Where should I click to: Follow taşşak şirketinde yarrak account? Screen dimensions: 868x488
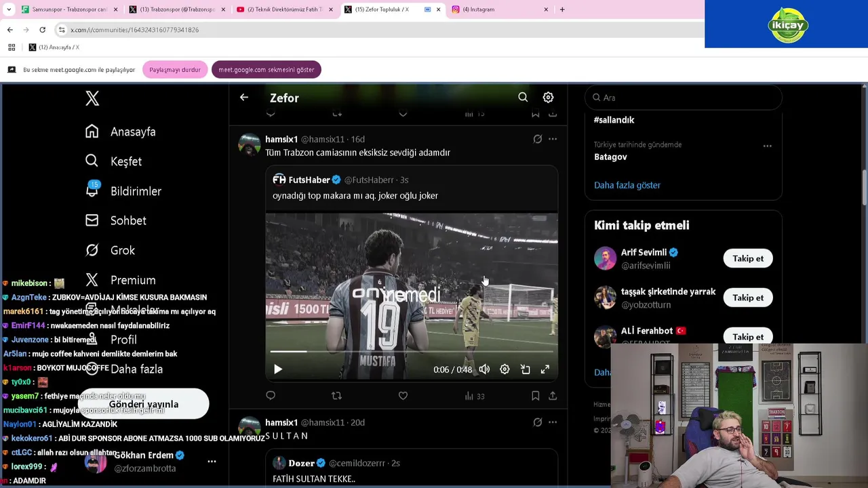click(x=748, y=298)
